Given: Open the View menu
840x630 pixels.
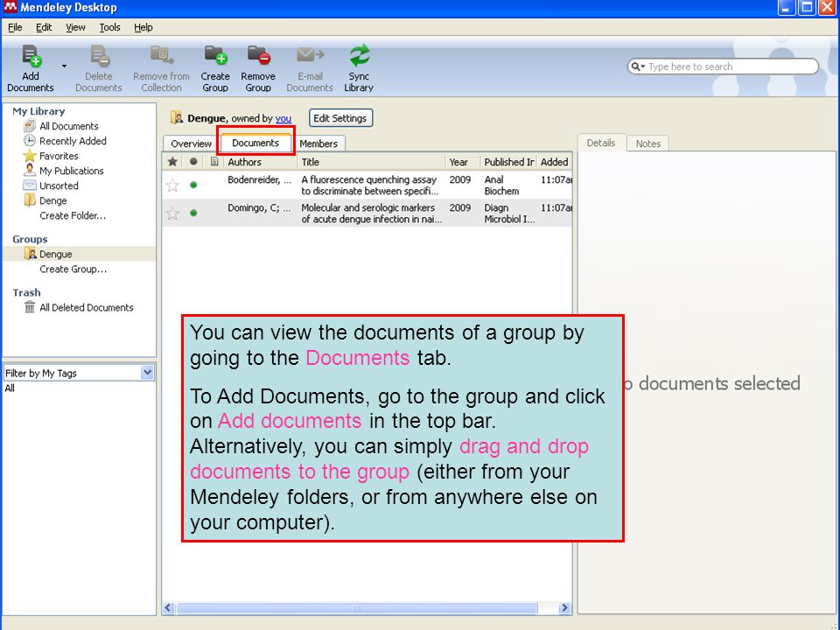Looking at the screenshot, I should [75, 27].
